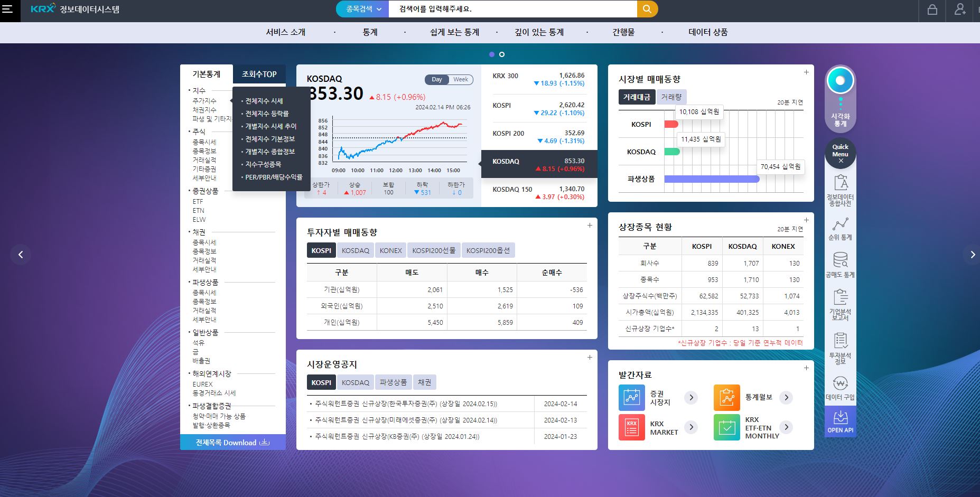Click 전체목록 Download button
Viewport: 980px width, 497px height.
point(233,442)
